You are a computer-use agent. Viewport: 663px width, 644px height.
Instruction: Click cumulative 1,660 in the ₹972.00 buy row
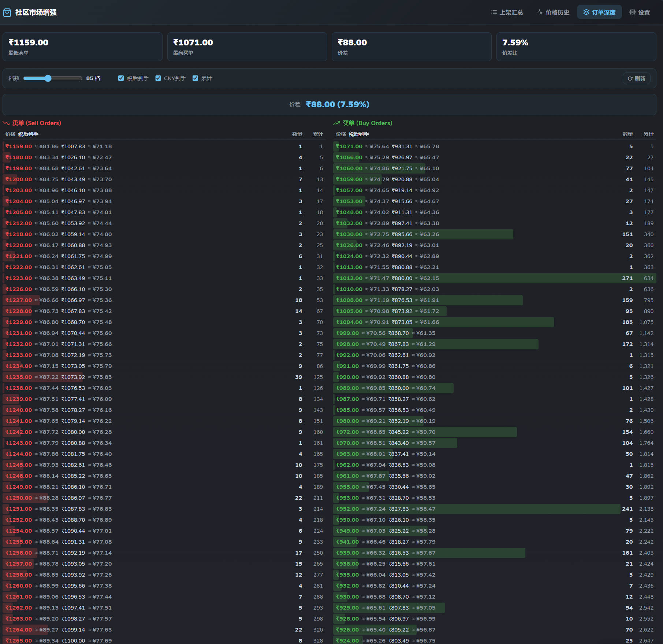coord(647,432)
